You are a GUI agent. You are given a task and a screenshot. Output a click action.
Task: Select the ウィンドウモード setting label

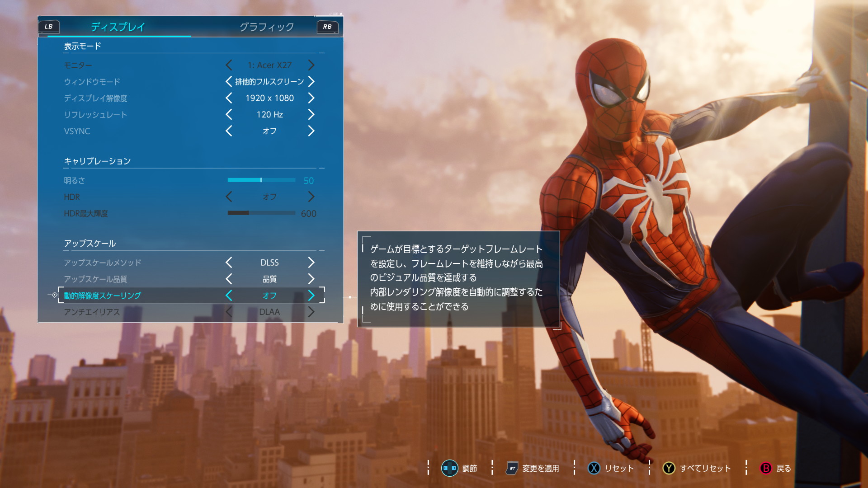(x=92, y=82)
